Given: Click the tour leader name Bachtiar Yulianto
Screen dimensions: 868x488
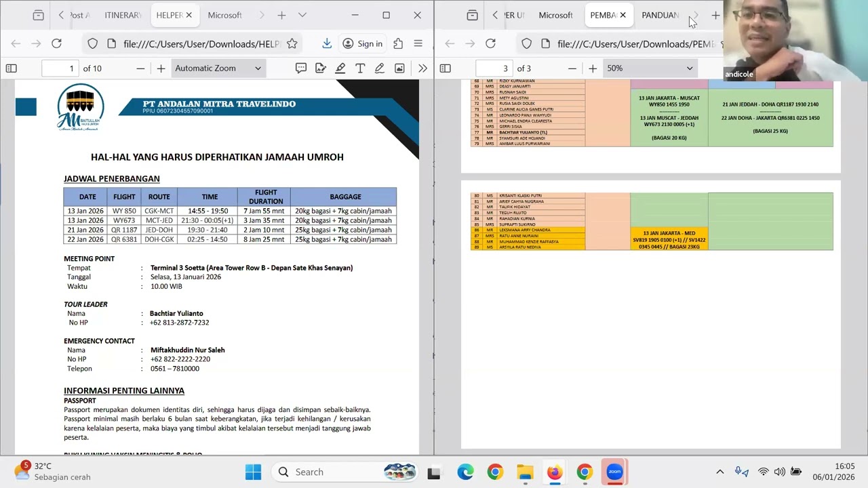Looking at the screenshot, I should [176, 313].
